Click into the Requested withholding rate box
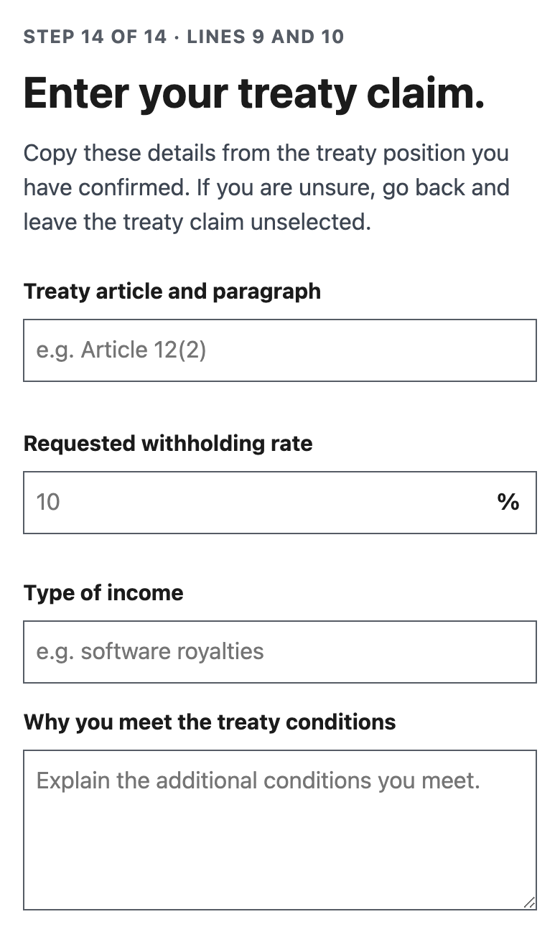Viewport: 560px width, 932px height. (x=280, y=503)
